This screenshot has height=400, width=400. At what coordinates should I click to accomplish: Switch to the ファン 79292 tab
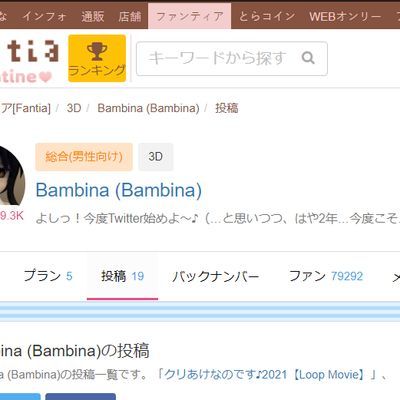click(326, 276)
